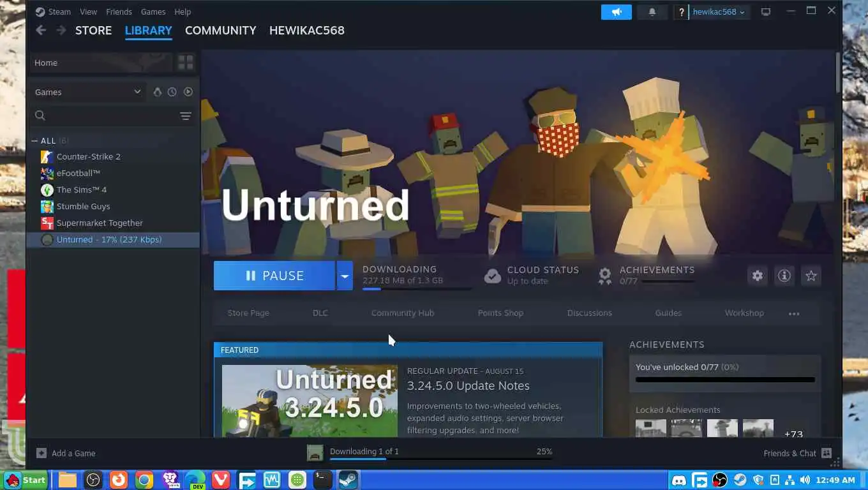The image size is (868, 490).
Task: Click the back navigation arrow
Action: tap(41, 30)
